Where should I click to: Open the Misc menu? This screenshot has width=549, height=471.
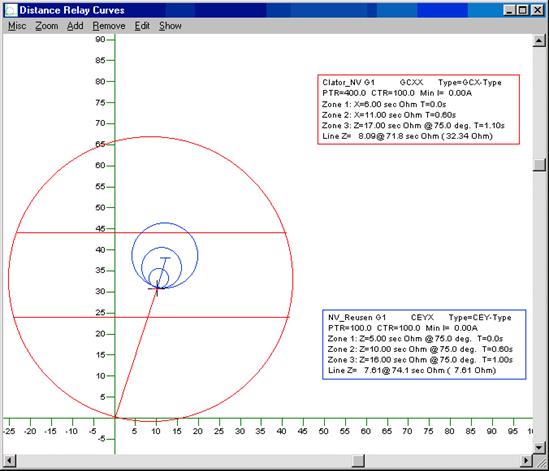[x=17, y=26]
